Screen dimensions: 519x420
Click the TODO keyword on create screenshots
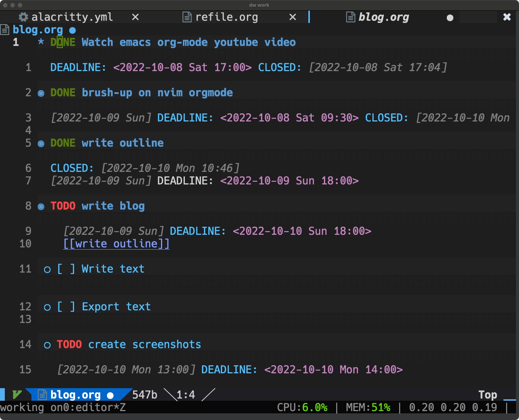[x=69, y=344]
